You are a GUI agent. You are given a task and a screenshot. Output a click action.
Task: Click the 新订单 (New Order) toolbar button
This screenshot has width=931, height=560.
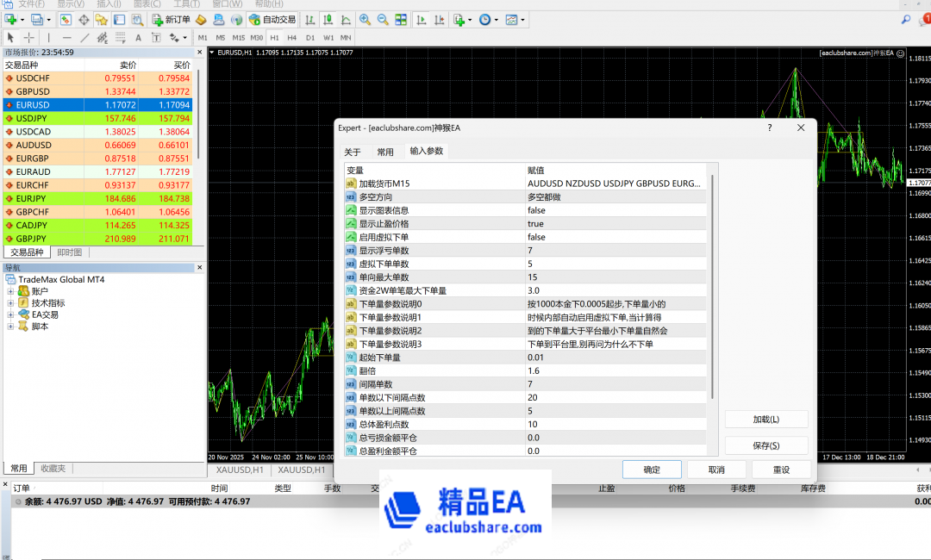(x=172, y=19)
